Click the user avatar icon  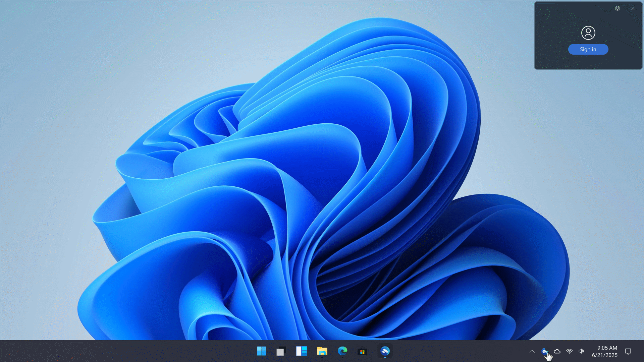tap(588, 33)
